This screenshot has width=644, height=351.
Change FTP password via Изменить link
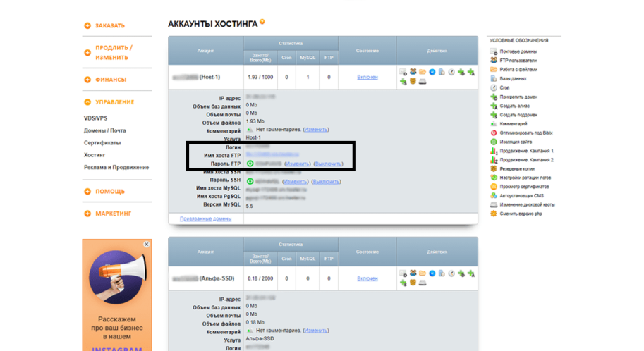coord(298,164)
